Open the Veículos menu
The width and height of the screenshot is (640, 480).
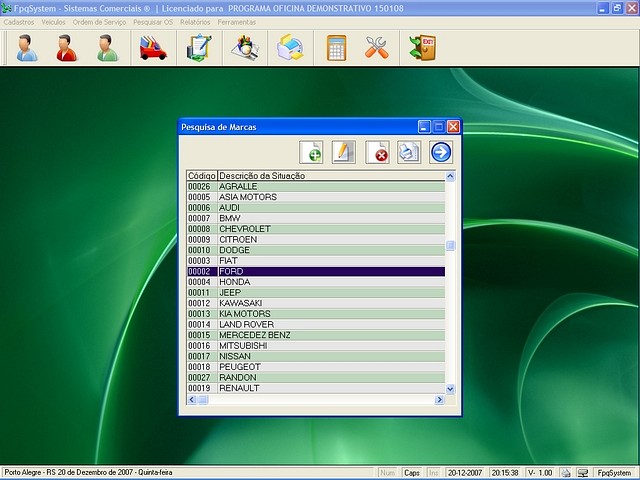coord(53,22)
